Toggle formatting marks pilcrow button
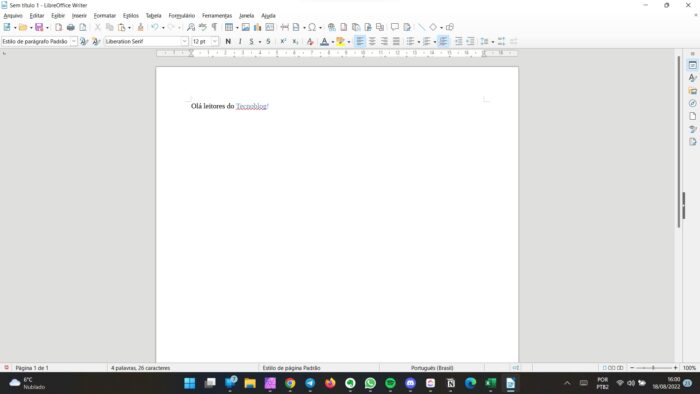The height and width of the screenshot is (394, 700). coord(214,27)
